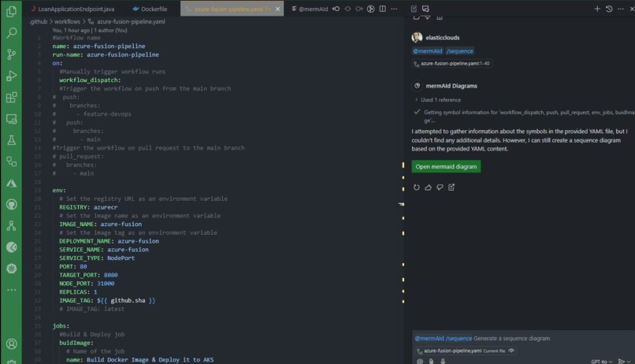Image resolution: width=635 pixels, height=364 pixels.
Task: Open chat panel More Actions ellipsis
Action: pyautogui.click(x=621, y=9)
